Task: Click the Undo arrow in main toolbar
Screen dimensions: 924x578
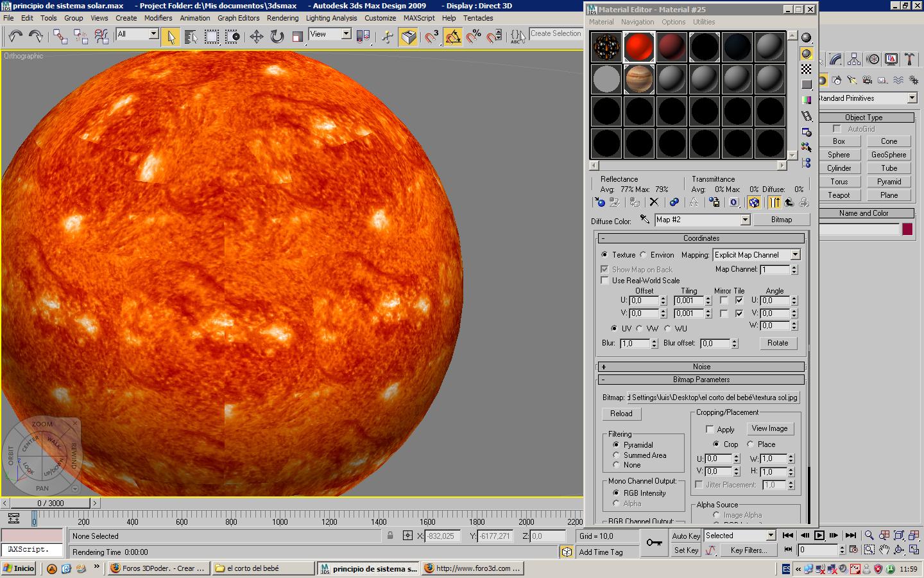Action: point(15,37)
